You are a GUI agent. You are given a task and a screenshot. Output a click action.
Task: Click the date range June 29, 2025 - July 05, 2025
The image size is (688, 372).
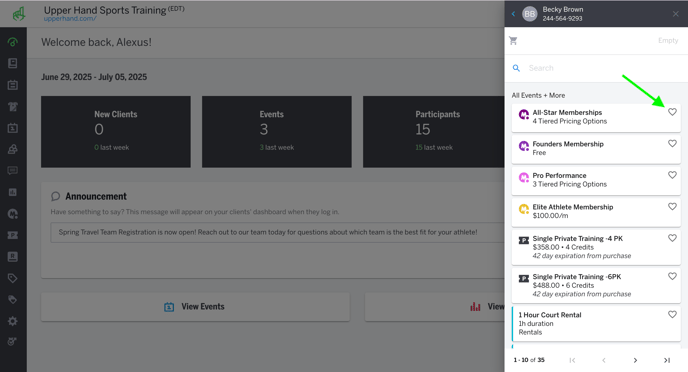94,77
